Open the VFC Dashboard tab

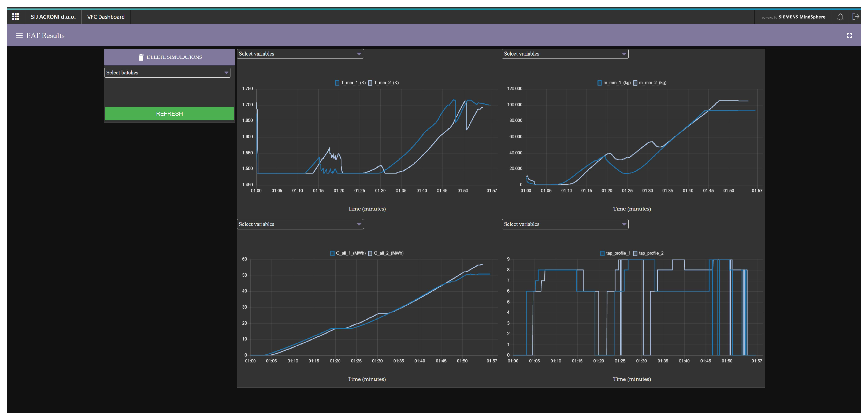(106, 17)
